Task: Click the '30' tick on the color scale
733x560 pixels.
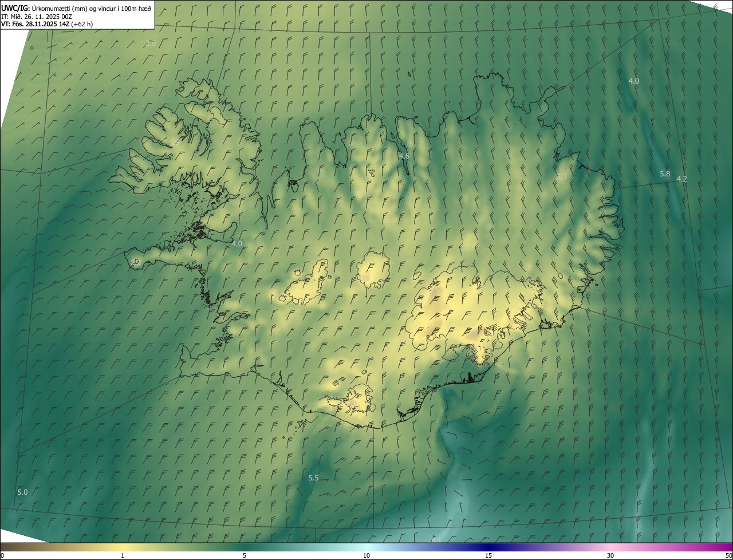Action: pos(610,555)
